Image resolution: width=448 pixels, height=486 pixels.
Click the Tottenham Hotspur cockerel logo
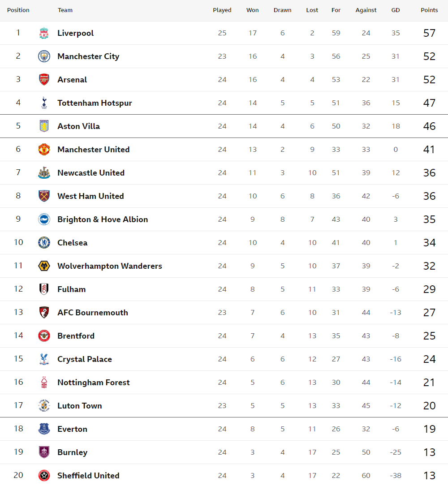pyautogui.click(x=44, y=103)
